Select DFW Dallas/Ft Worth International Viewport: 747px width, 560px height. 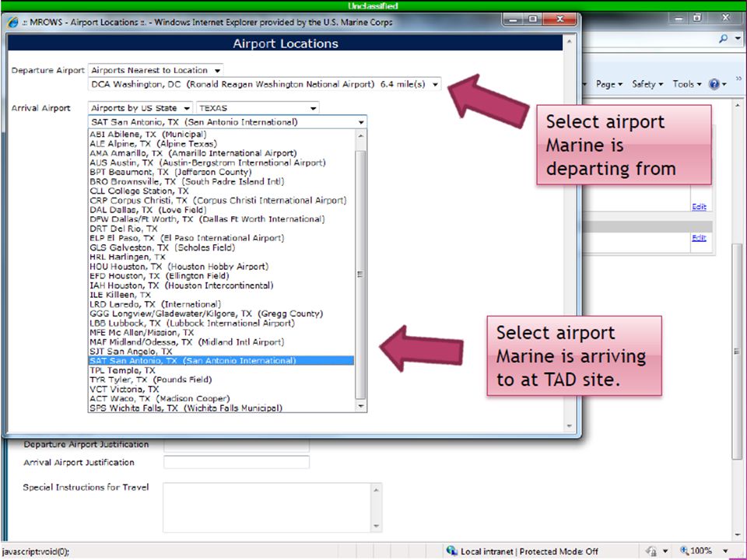(x=222, y=219)
